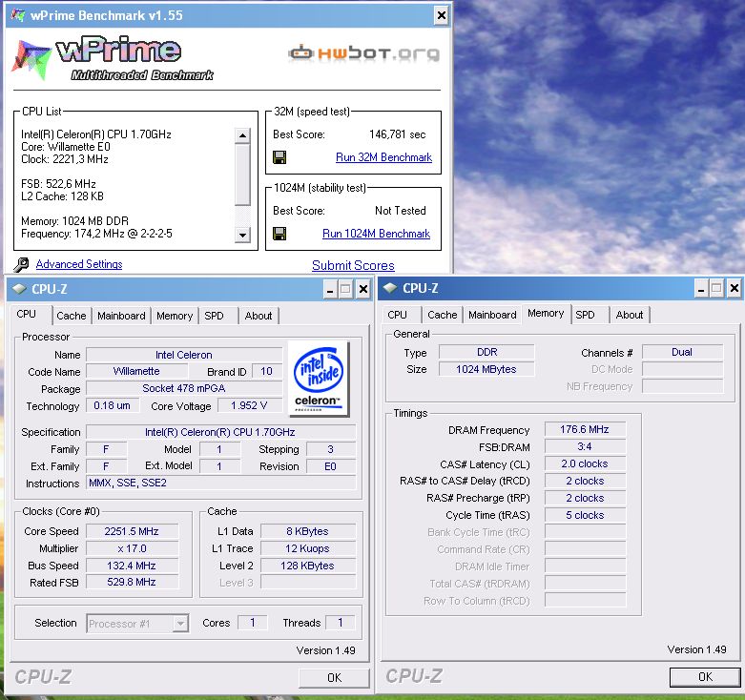Click the Core Voltage value '1.952 V'
This screenshot has height=700, width=745.
(249, 405)
